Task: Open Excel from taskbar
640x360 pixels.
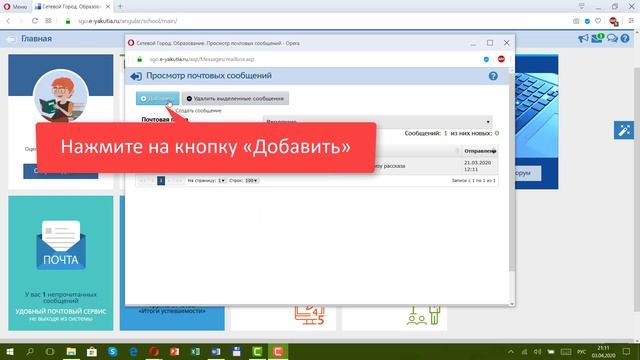Action: click(196, 351)
